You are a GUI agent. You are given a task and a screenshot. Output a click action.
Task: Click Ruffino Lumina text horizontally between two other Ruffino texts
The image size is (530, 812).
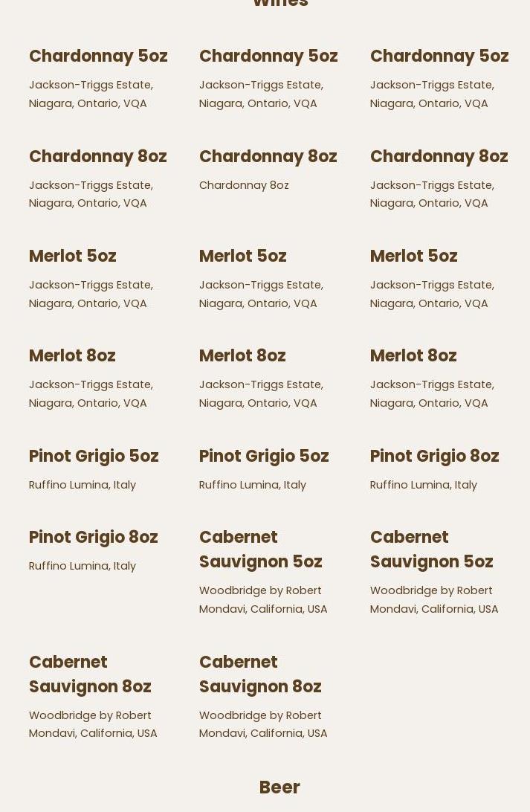point(252,485)
